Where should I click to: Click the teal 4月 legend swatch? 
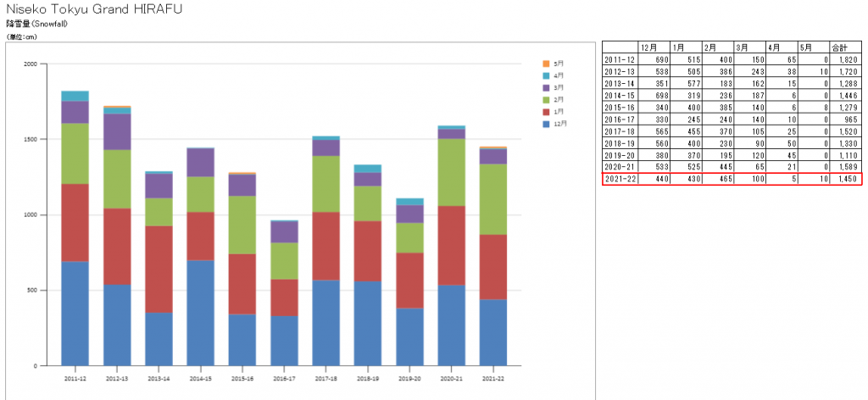(x=547, y=75)
